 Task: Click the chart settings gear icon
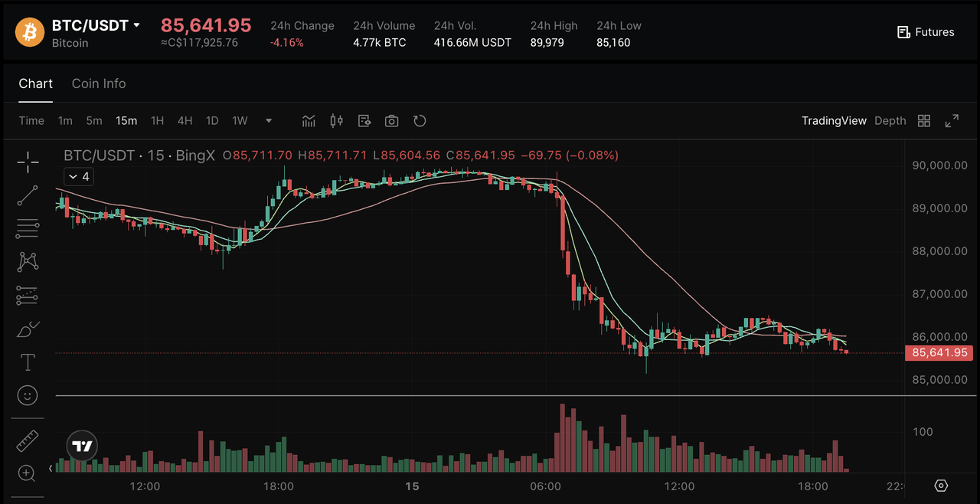click(942, 486)
